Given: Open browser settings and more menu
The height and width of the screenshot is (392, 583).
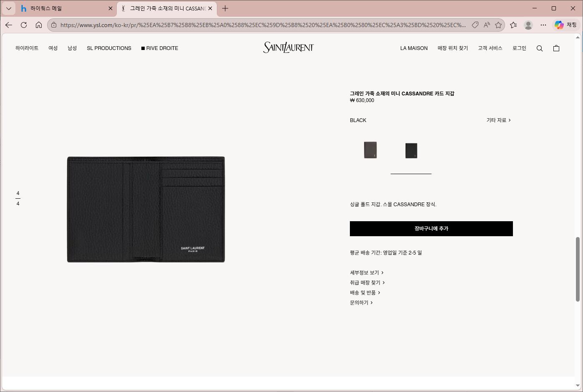Looking at the screenshot, I should tap(543, 25).
